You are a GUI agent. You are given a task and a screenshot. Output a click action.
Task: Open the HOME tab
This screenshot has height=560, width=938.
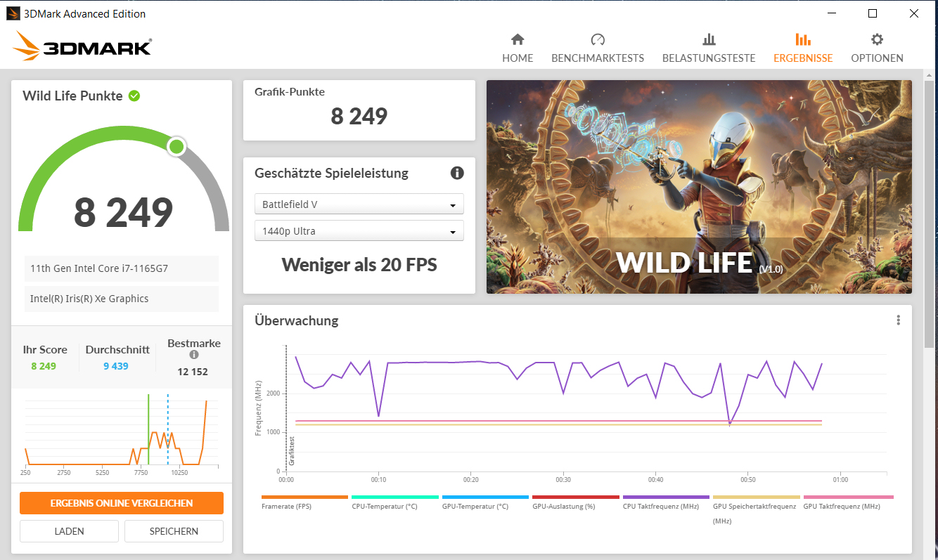pyautogui.click(x=518, y=48)
